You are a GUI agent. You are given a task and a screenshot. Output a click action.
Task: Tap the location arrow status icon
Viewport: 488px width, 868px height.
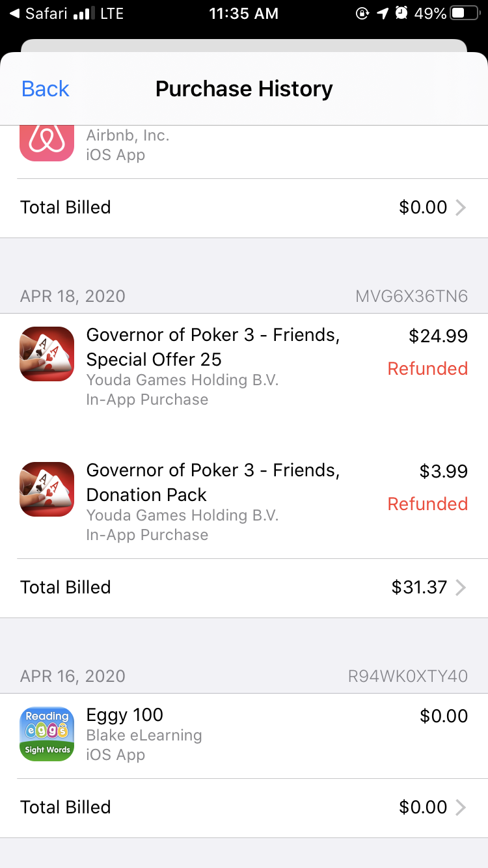coord(383,13)
